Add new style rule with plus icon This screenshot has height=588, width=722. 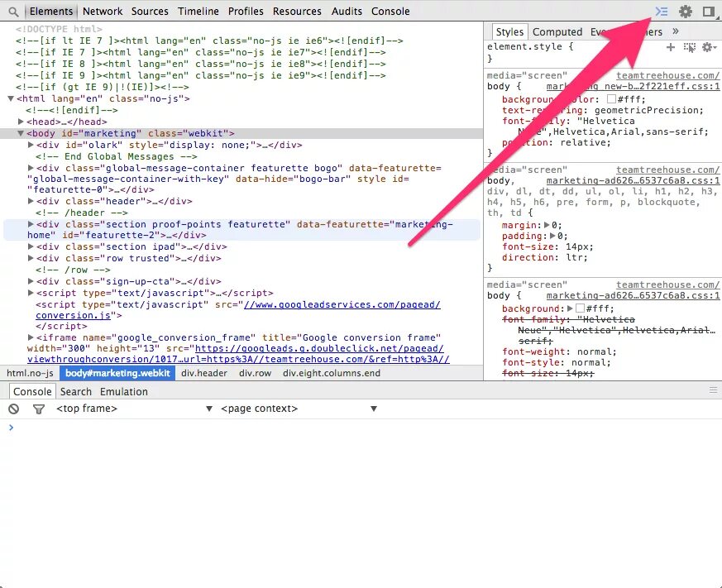[671, 47]
